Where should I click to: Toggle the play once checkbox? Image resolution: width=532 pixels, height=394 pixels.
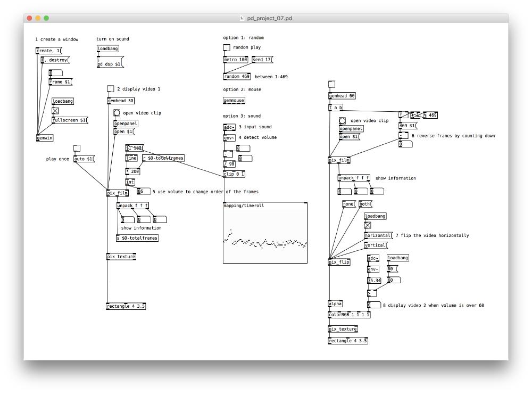(x=77, y=148)
